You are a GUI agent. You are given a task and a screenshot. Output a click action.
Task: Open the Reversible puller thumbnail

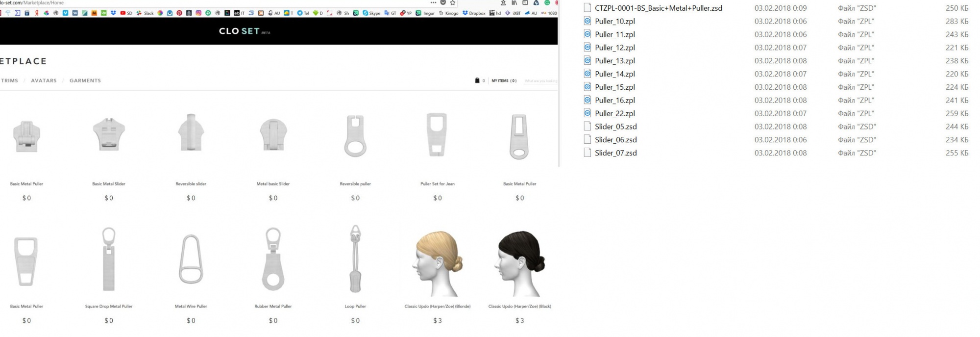tap(355, 135)
